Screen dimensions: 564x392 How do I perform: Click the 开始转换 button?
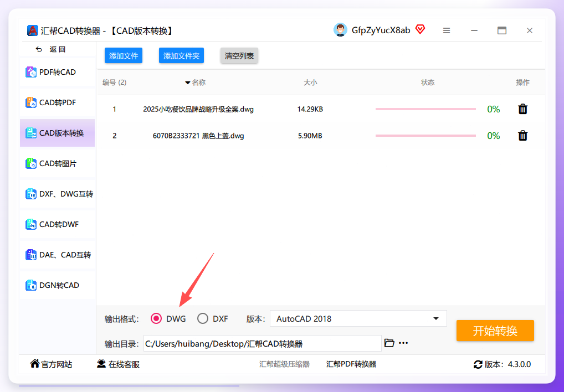(495, 331)
